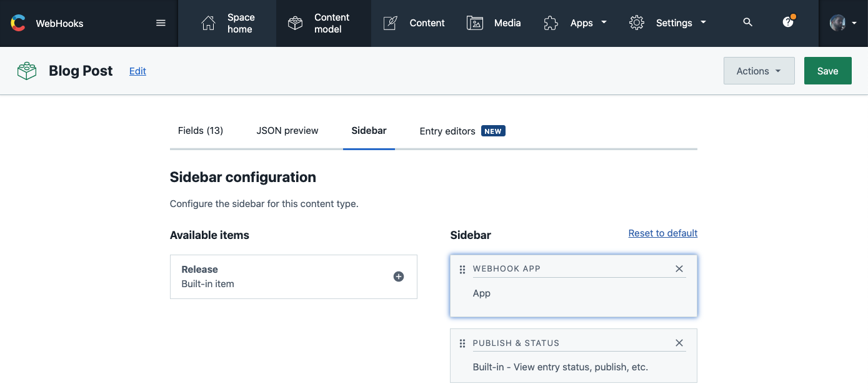Open the Entry editors tab

point(462,131)
